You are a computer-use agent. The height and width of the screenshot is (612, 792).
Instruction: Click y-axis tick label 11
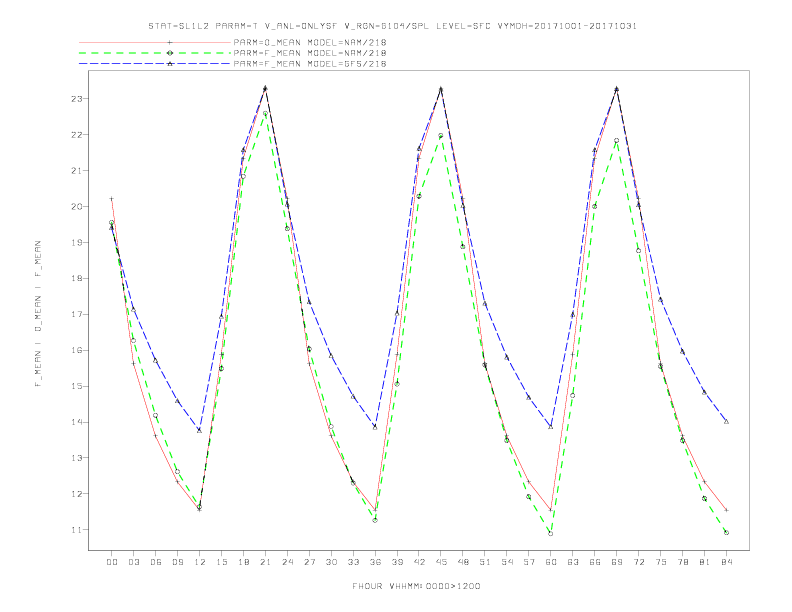[76, 530]
